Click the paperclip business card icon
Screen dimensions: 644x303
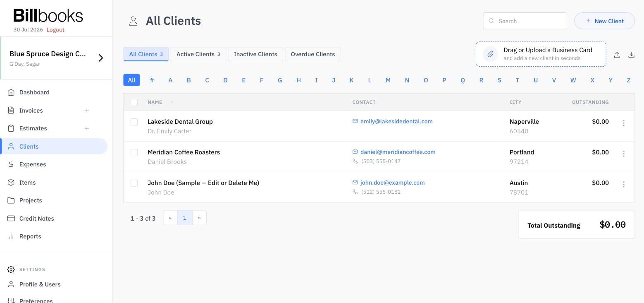point(490,54)
